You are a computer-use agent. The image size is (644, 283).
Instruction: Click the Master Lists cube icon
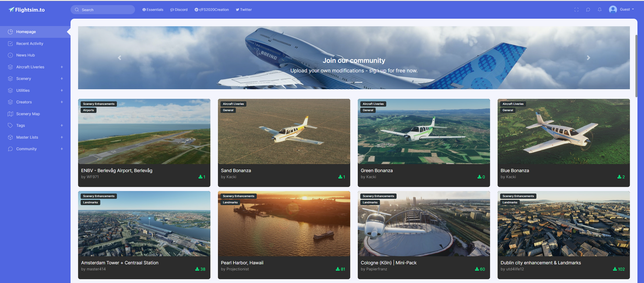(10, 137)
